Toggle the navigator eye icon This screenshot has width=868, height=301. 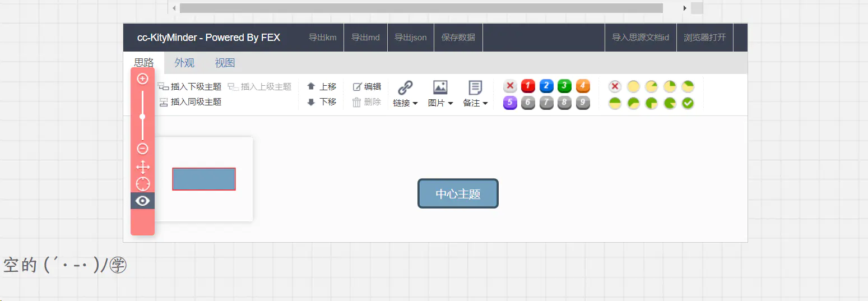[142, 201]
